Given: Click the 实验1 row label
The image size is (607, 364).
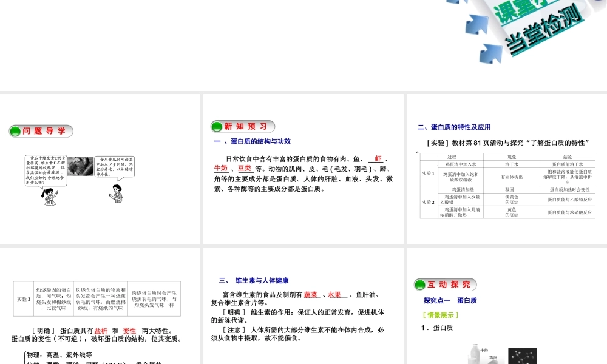Looking at the screenshot, I should pyautogui.click(x=429, y=174).
